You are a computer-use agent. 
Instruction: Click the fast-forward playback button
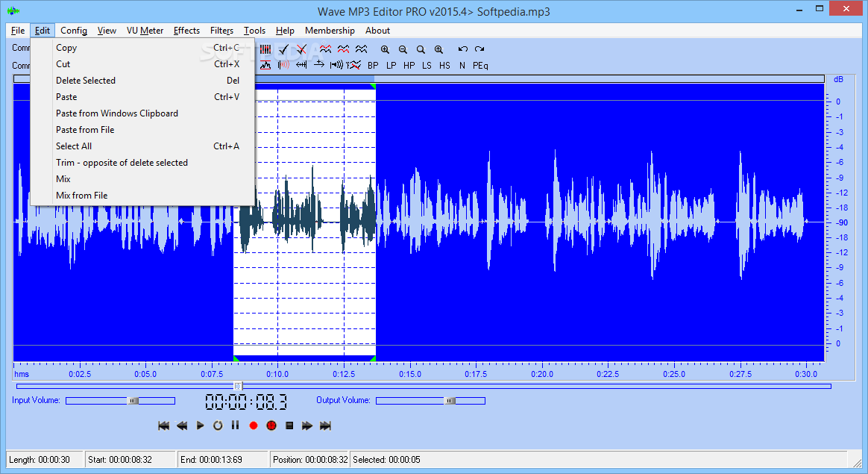tap(307, 425)
